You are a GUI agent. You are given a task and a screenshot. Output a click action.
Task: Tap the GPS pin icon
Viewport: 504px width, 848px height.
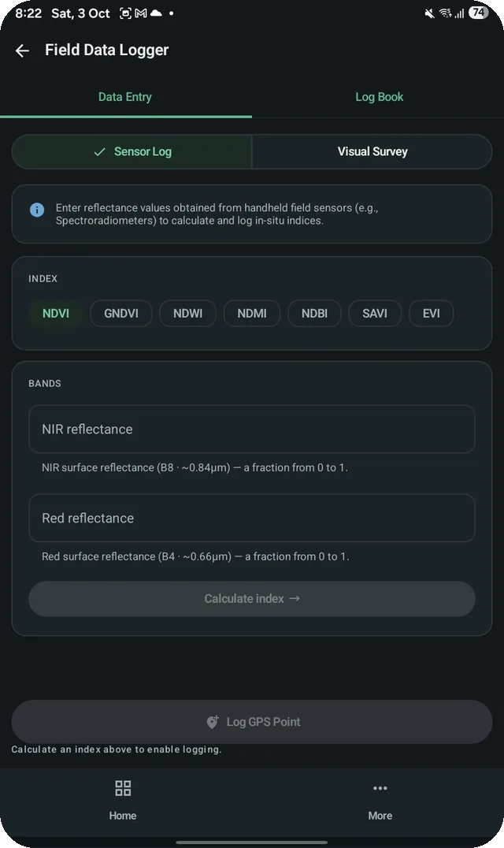(x=213, y=722)
